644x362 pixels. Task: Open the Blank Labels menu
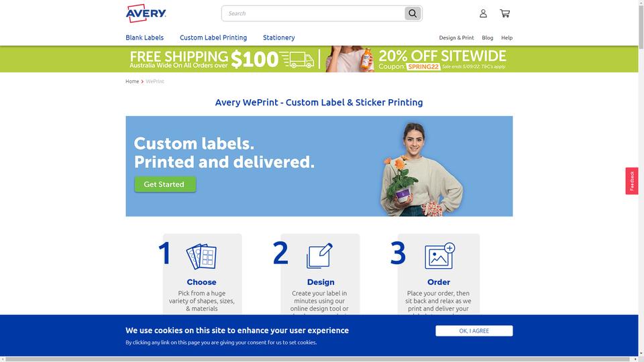(x=145, y=38)
